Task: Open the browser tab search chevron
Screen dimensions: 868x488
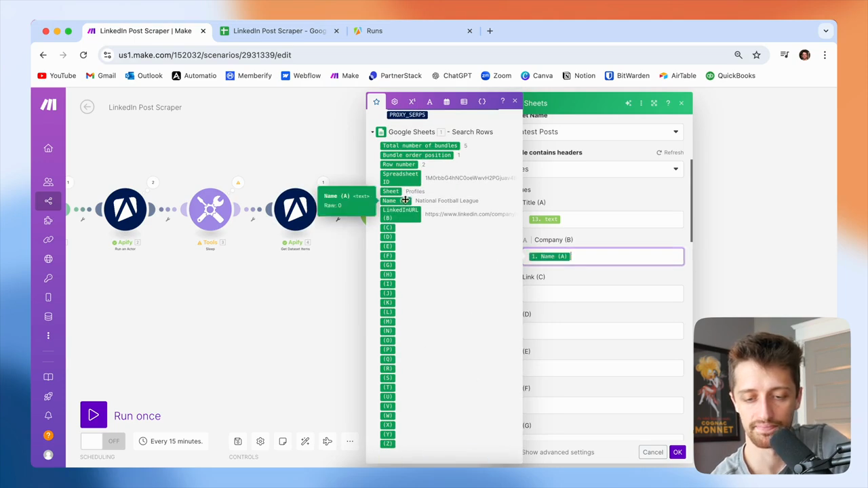Action: coord(826,30)
